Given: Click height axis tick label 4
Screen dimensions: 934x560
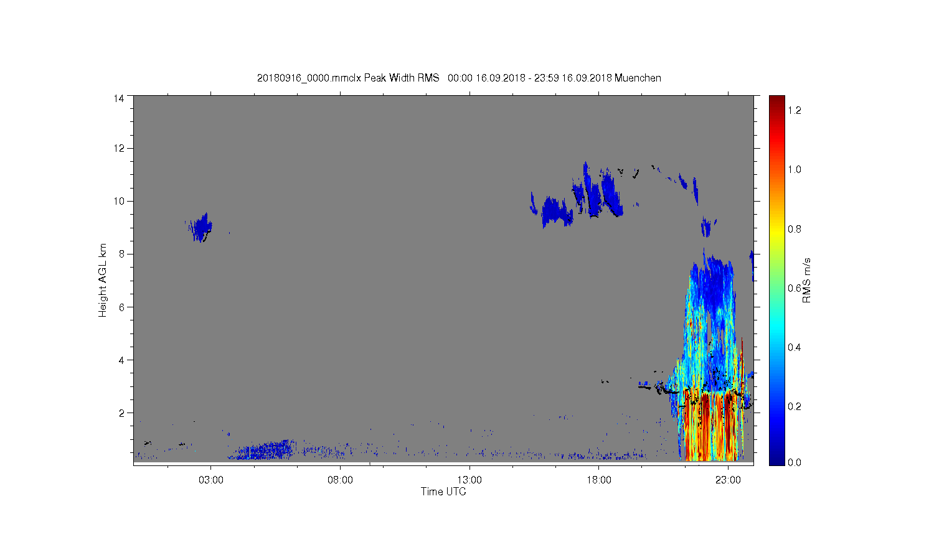Looking at the screenshot, I should click(x=122, y=360).
